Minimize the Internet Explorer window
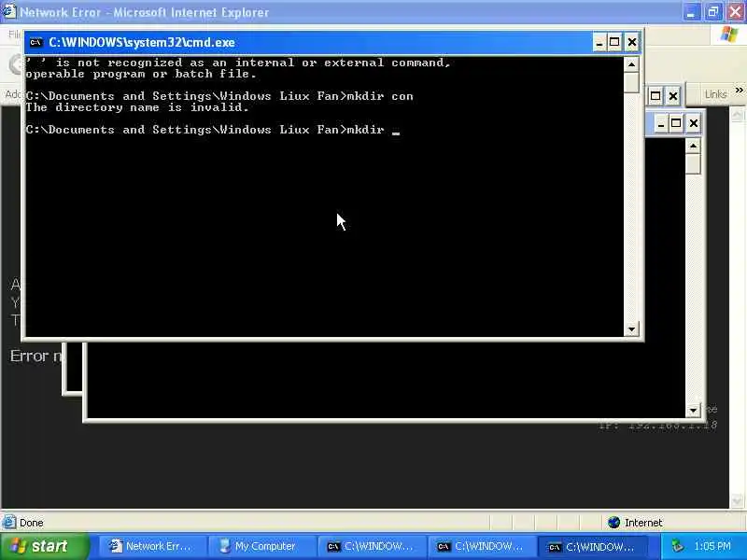Screen dimensions: 747x560 [690, 12]
